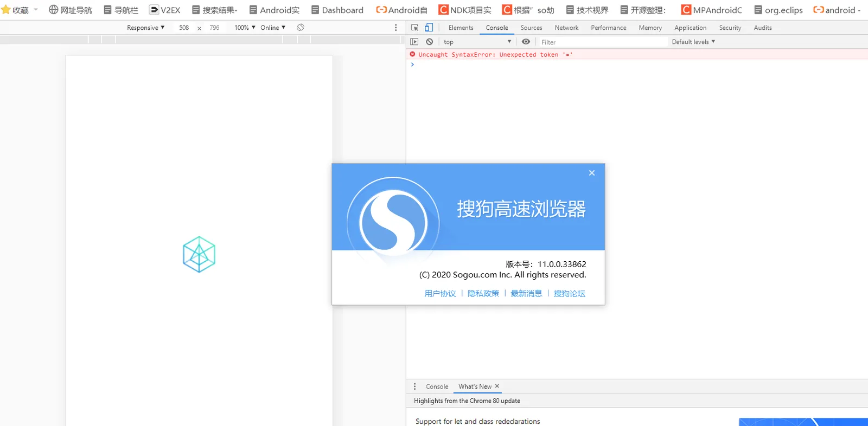This screenshot has width=868, height=426.
Task: Show the console sidebar
Action: click(x=414, y=42)
